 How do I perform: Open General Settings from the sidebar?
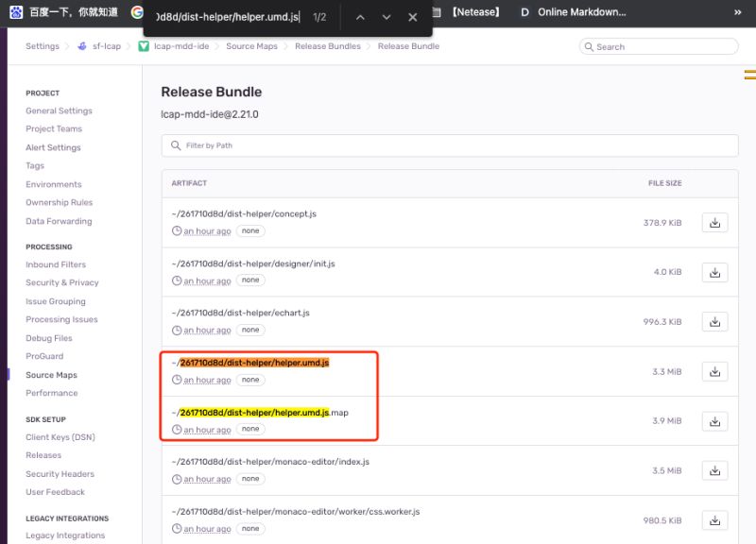(x=59, y=110)
